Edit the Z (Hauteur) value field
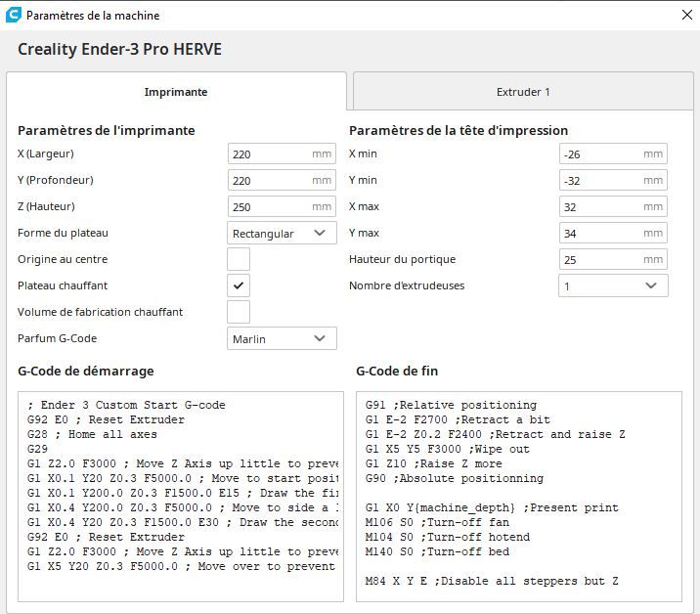700x614 pixels. click(282, 206)
